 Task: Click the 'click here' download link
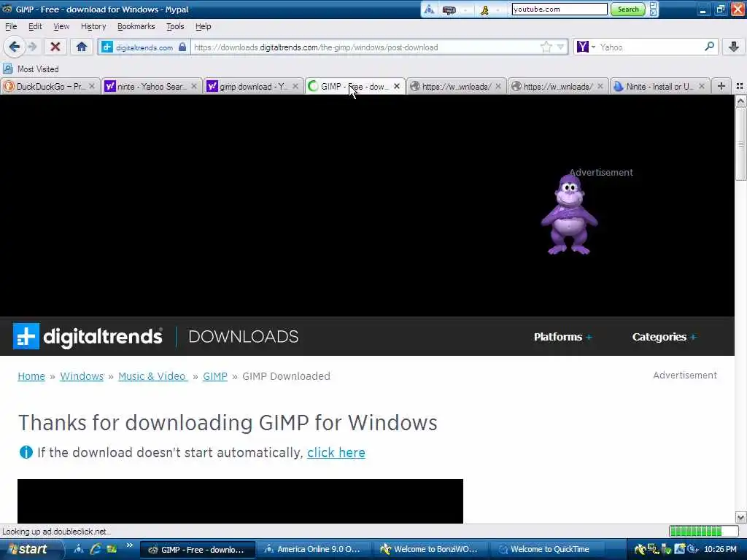click(336, 452)
